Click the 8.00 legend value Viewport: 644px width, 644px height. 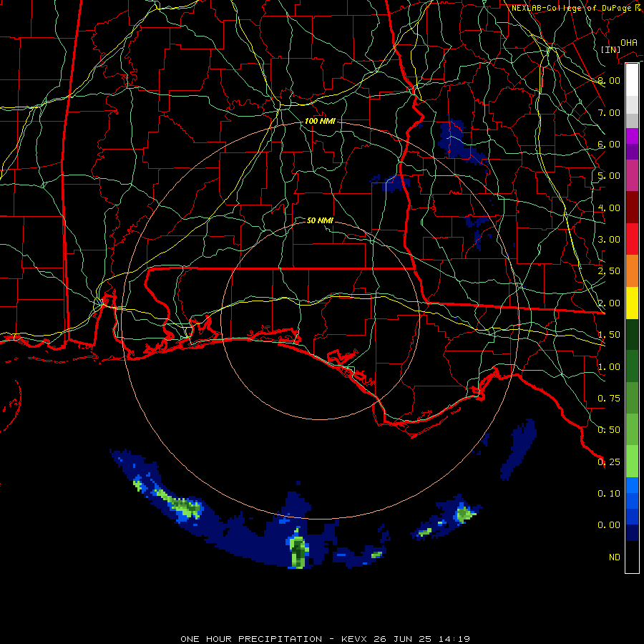click(x=609, y=80)
